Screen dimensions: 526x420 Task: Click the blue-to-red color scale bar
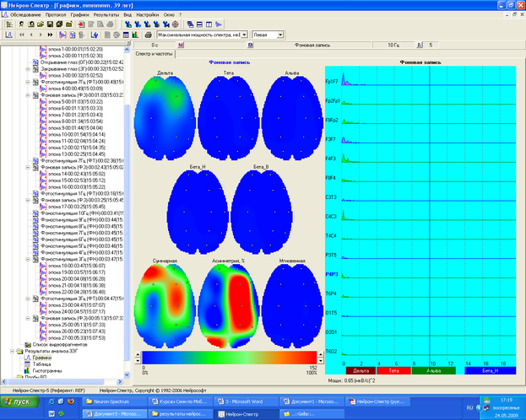229,358
